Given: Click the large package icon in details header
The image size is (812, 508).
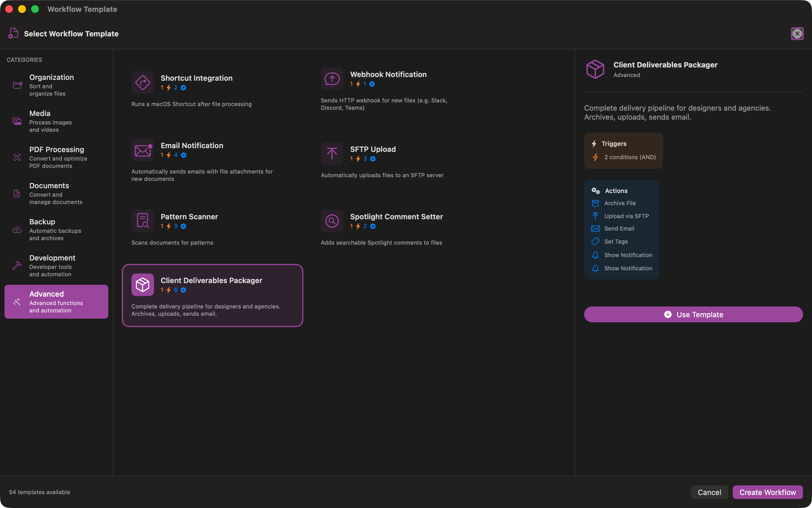Looking at the screenshot, I should (x=595, y=69).
